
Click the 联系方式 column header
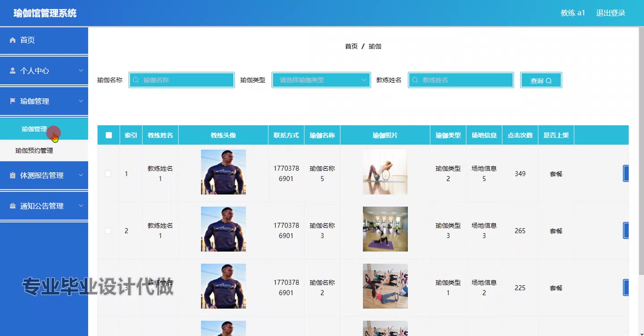[x=286, y=135]
